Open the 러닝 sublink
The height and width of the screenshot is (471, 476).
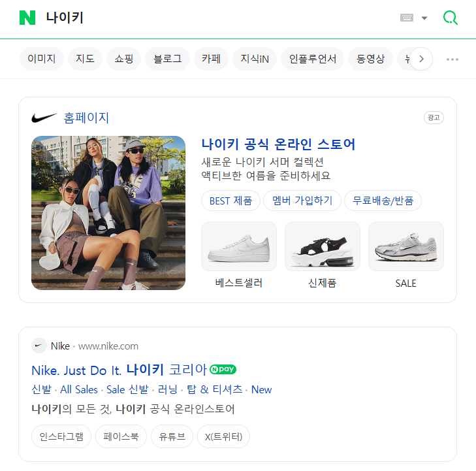[x=168, y=389]
